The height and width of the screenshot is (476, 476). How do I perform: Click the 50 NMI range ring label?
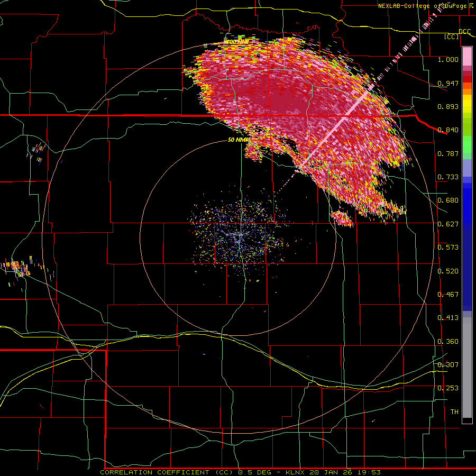(x=238, y=140)
